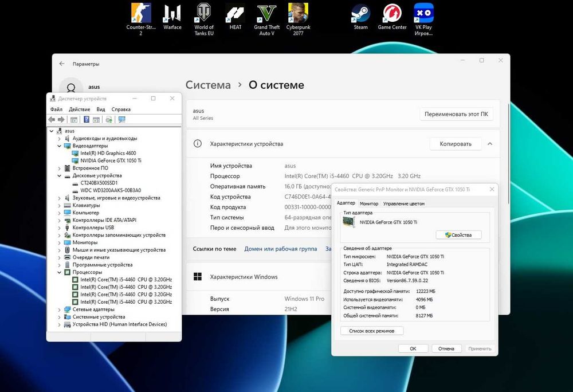Click Список всех режимов button

[x=372, y=331]
